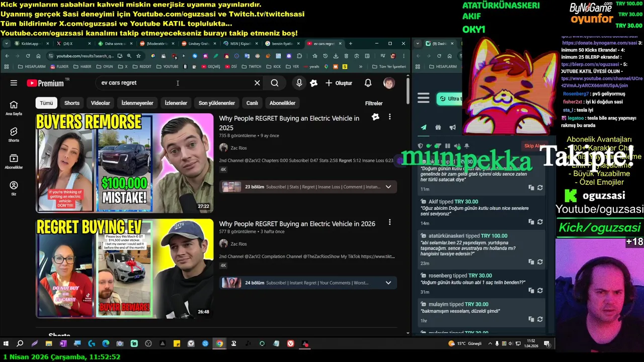644x362 pixels.
Task: Open the 'Why People REGRET... in 2025' title
Action: click(x=289, y=123)
